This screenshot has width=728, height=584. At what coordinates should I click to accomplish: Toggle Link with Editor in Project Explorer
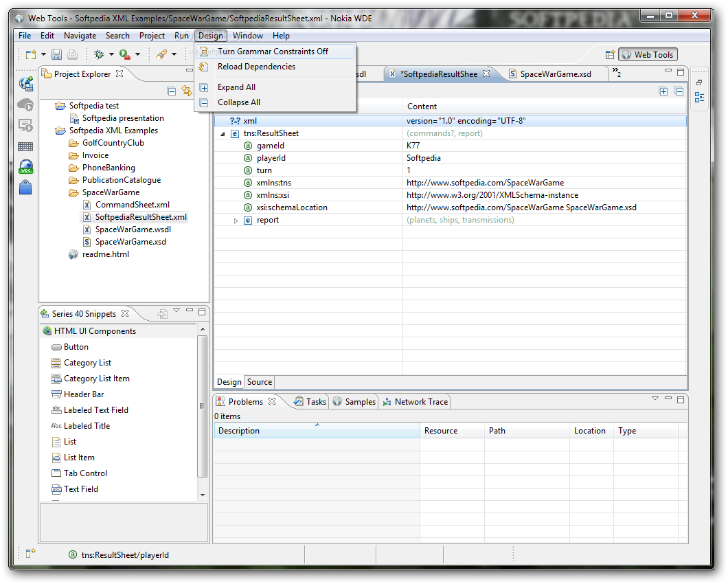click(x=187, y=91)
